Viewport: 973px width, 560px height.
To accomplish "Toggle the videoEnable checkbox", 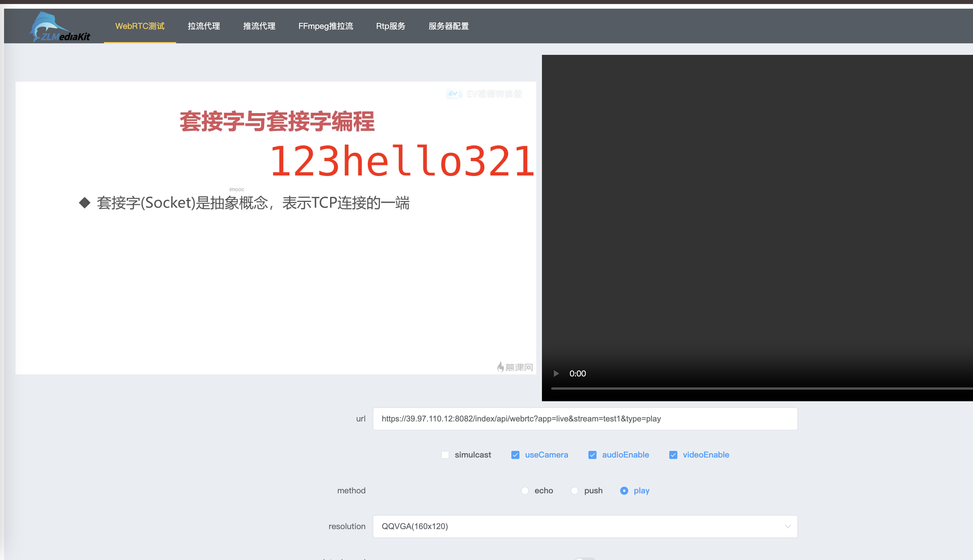I will [x=673, y=455].
